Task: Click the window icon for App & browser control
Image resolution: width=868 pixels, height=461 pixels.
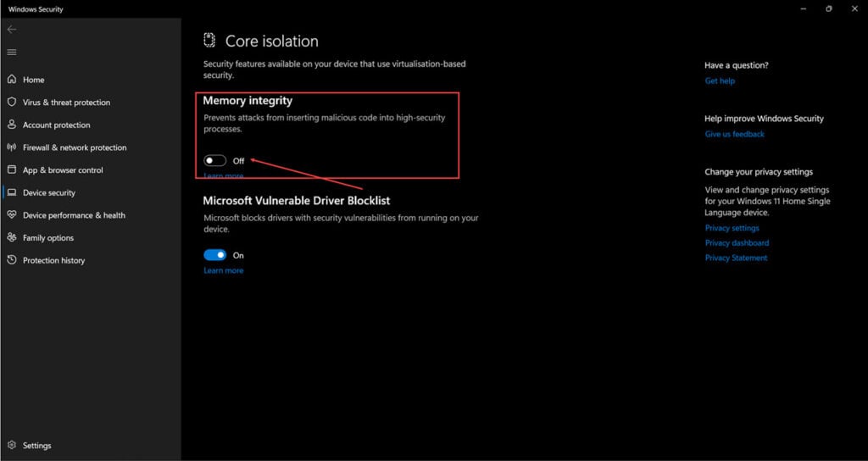Action: [x=12, y=169]
